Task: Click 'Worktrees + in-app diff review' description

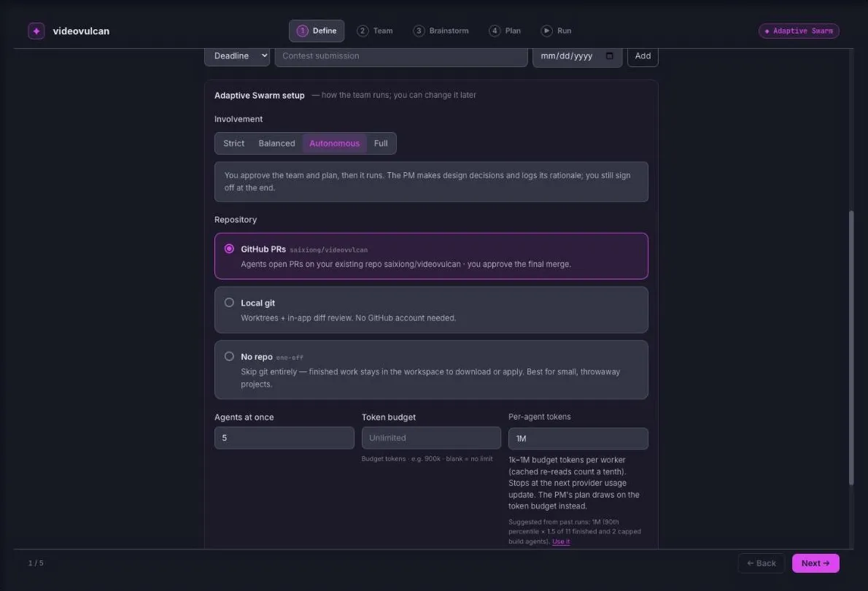Action: point(348,318)
